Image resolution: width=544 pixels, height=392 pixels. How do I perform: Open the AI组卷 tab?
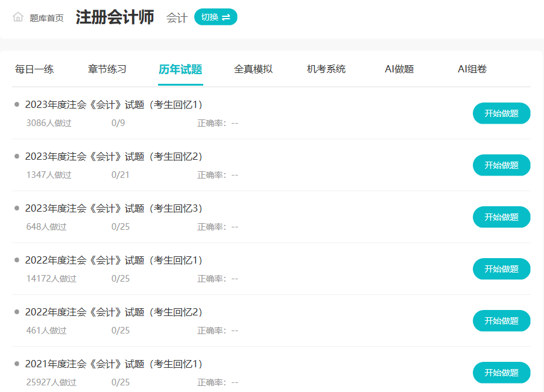point(472,69)
